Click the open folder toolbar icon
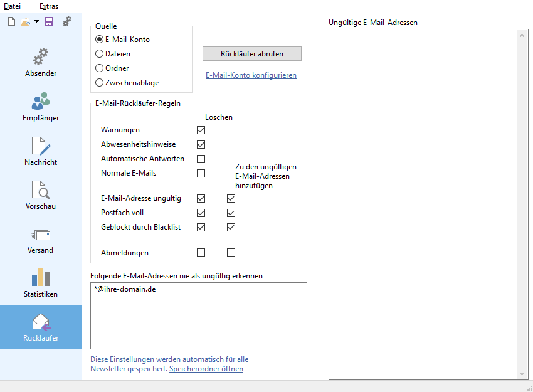Viewport: 533px width, 392px height. point(25,21)
